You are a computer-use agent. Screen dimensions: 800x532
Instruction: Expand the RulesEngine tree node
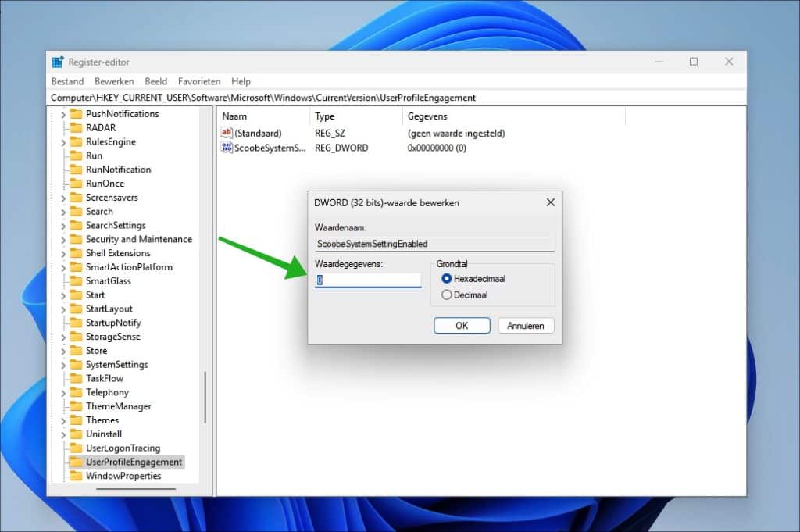pyautogui.click(x=62, y=143)
